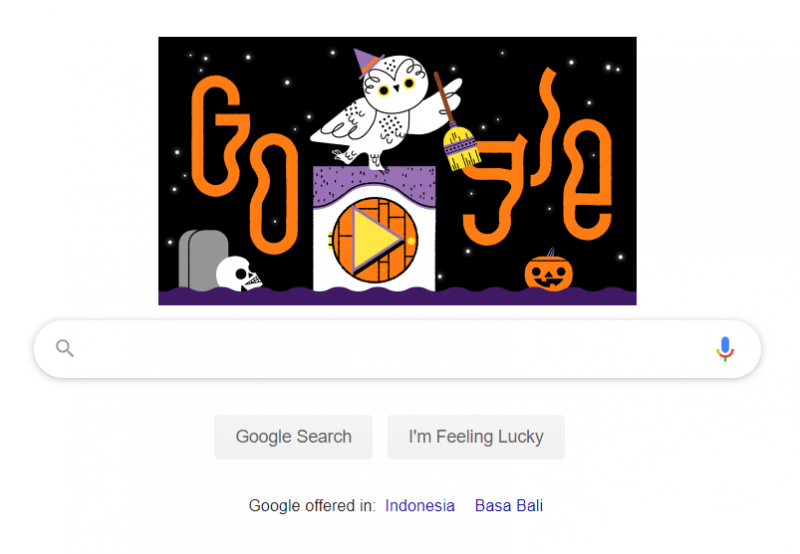Click the wavy orange letter l
800x554 pixels.
(545, 127)
